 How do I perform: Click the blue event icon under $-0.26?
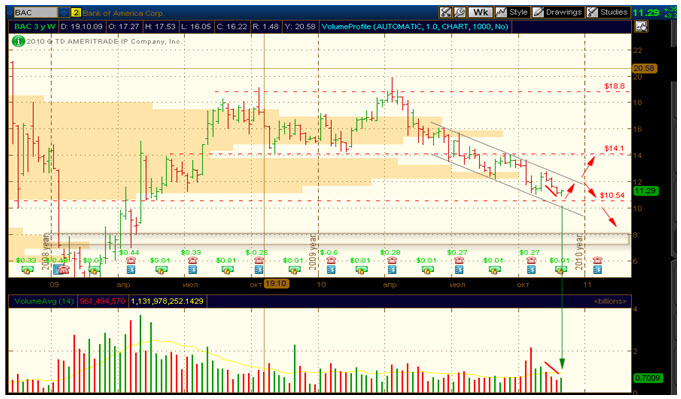(258, 270)
